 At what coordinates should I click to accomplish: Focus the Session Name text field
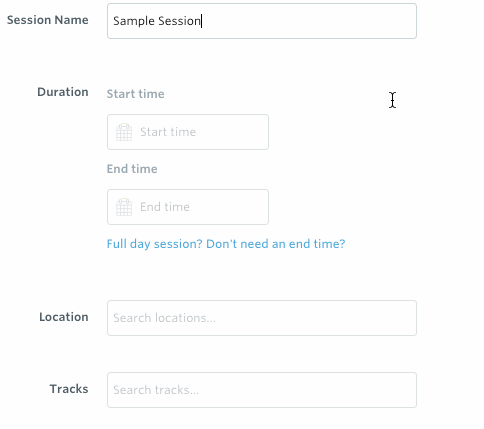click(x=262, y=21)
